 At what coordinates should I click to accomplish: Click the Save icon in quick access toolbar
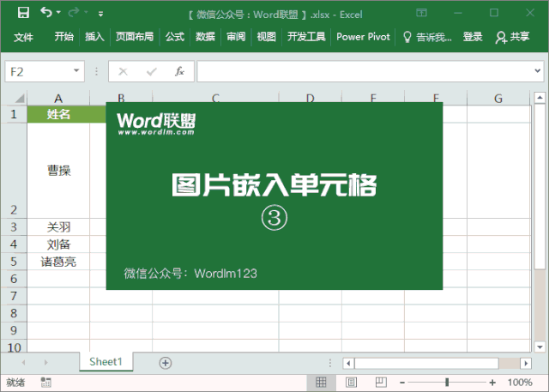23,13
